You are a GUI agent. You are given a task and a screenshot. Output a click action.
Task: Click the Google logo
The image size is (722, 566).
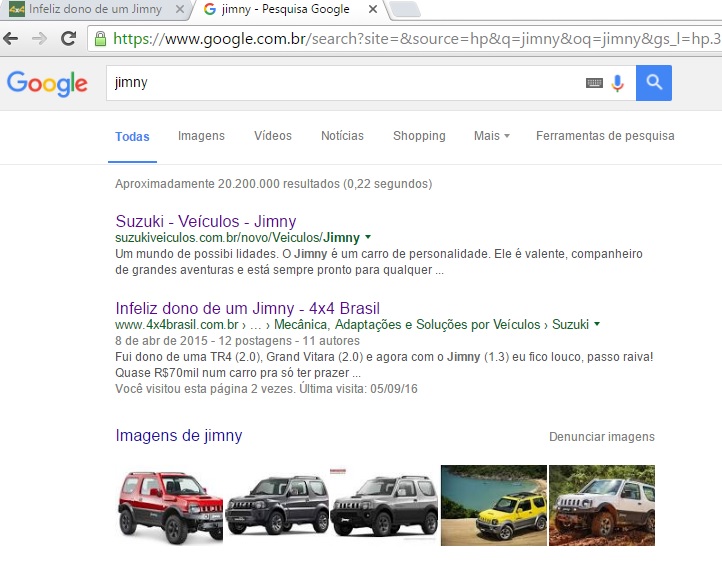click(x=47, y=84)
